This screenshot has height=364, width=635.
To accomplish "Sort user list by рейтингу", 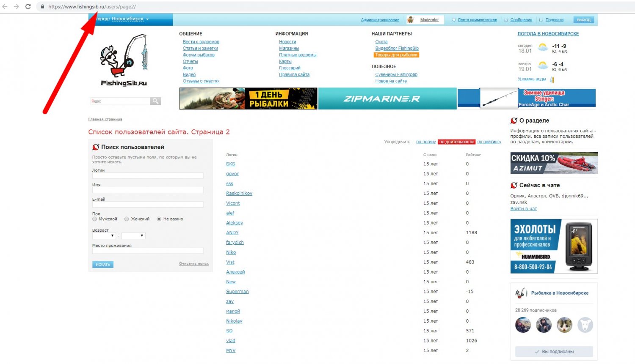I will tap(489, 142).
